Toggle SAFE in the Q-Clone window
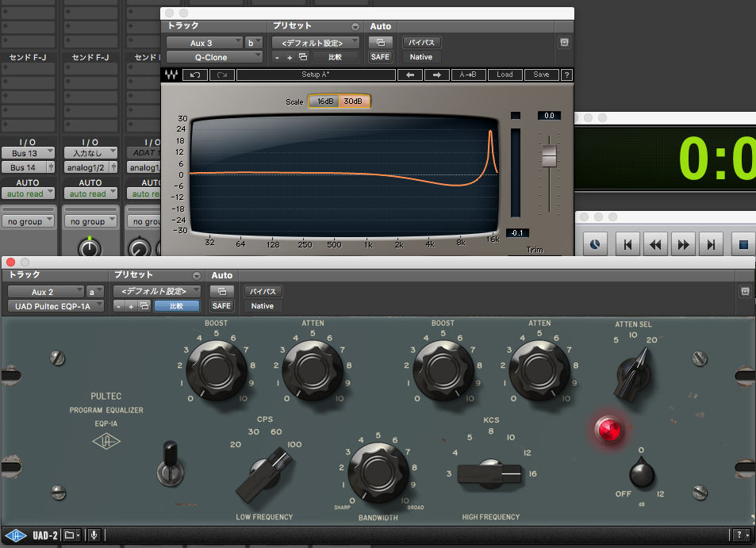Viewport: 756px width, 548px height. pyautogui.click(x=381, y=57)
